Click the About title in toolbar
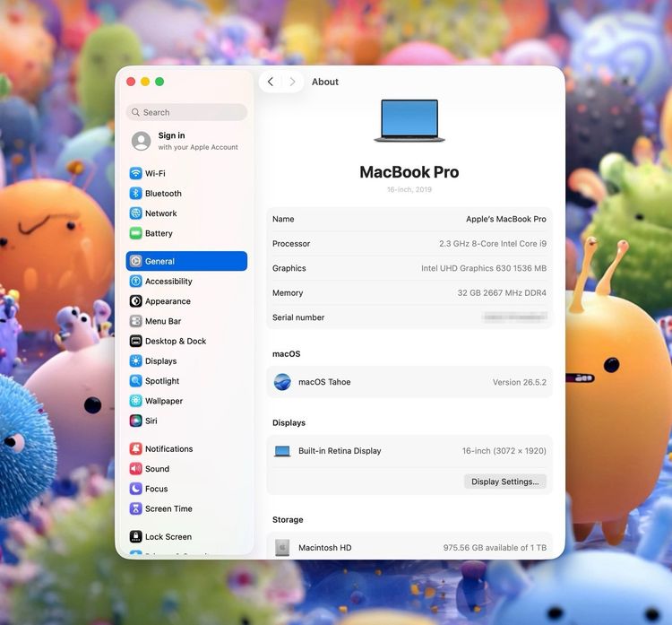 pyautogui.click(x=325, y=82)
